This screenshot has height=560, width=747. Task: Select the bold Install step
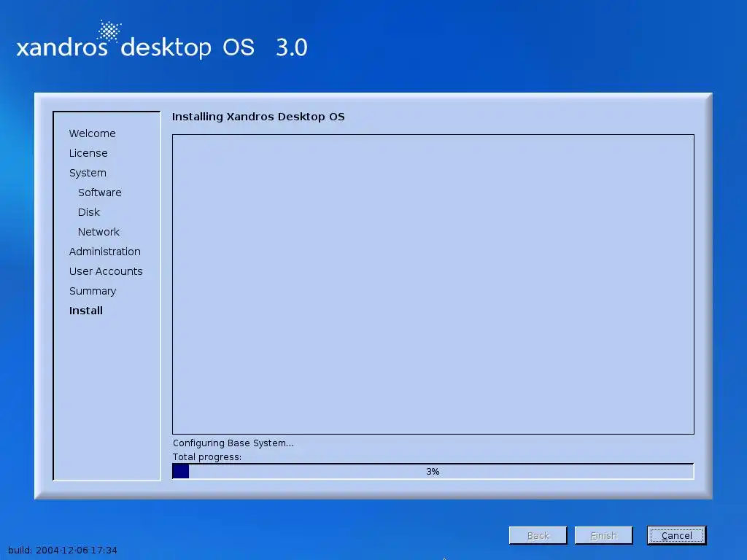tap(86, 311)
